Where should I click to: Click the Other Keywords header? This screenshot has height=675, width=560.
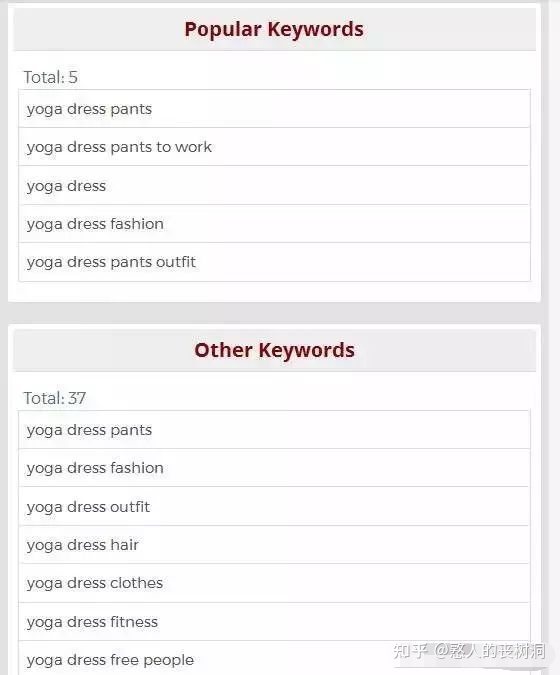(x=275, y=350)
